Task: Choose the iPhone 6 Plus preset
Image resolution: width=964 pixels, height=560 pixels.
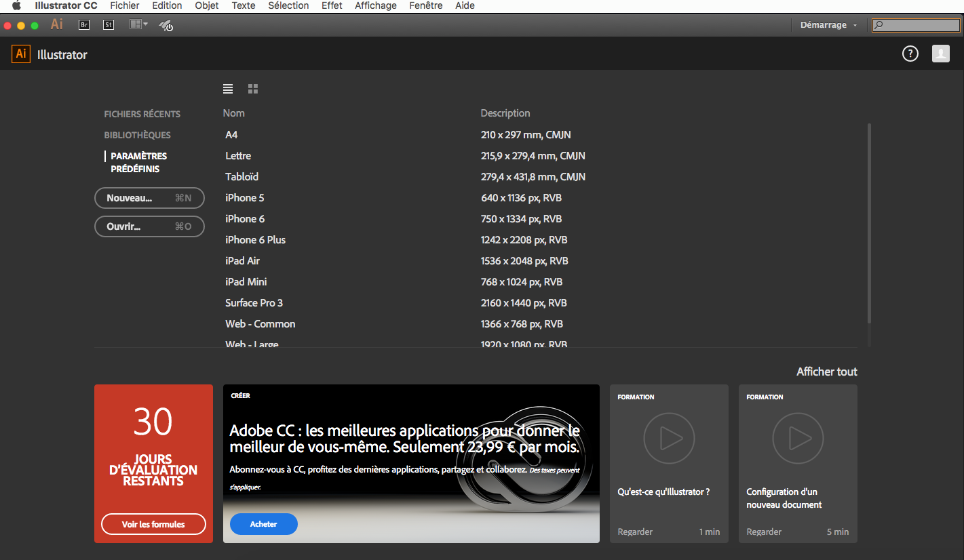Action: point(255,240)
